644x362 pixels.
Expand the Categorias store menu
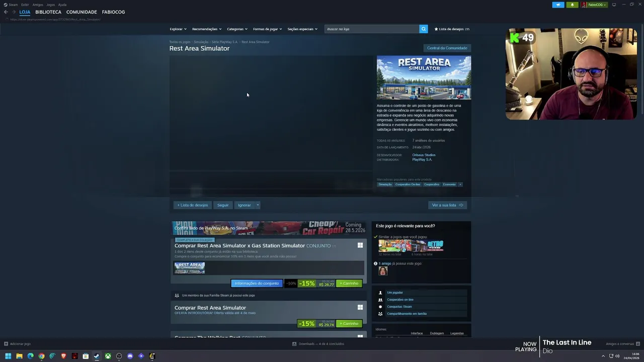[237, 29]
